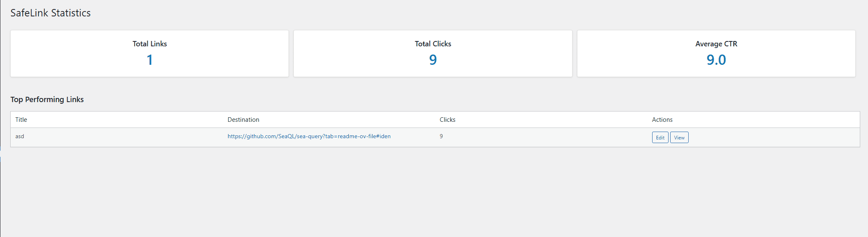The height and width of the screenshot is (237, 868).
Task: Click the Destination column header
Action: (243, 120)
